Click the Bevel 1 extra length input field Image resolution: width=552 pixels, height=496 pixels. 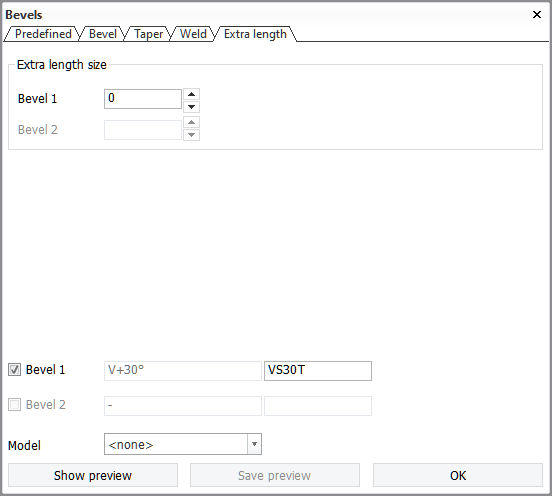coord(143,99)
